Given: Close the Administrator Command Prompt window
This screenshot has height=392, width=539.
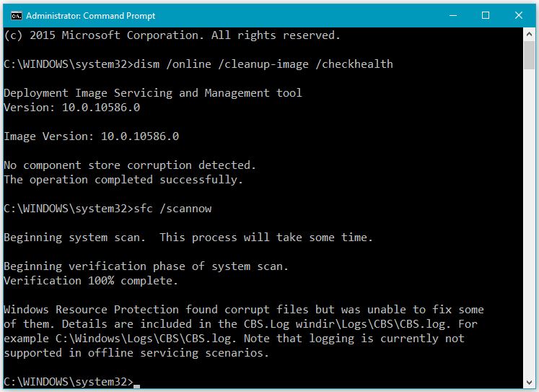Looking at the screenshot, I should (x=518, y=15).
